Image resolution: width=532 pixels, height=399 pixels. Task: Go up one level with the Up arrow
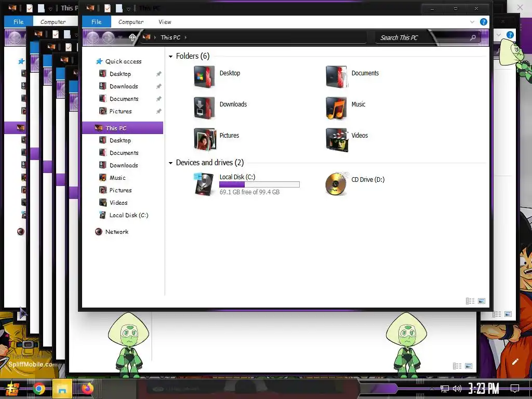coord(132,37)
